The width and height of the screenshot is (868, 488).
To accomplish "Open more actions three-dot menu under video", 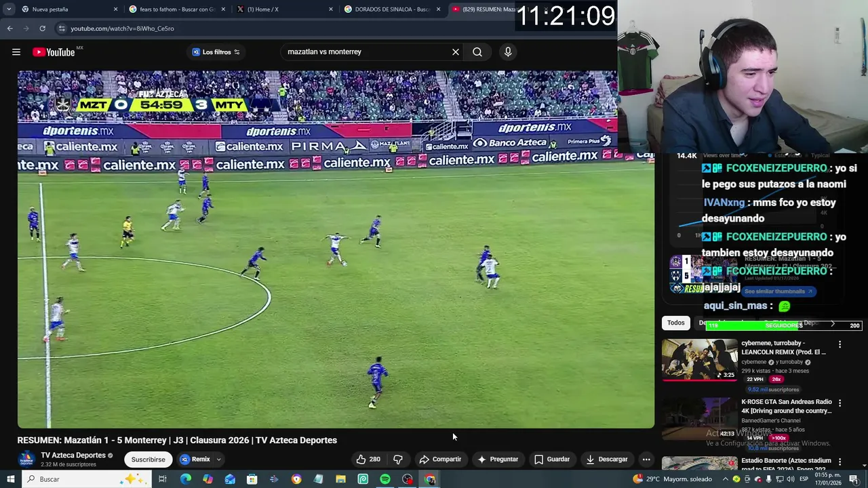I will 646,460.
